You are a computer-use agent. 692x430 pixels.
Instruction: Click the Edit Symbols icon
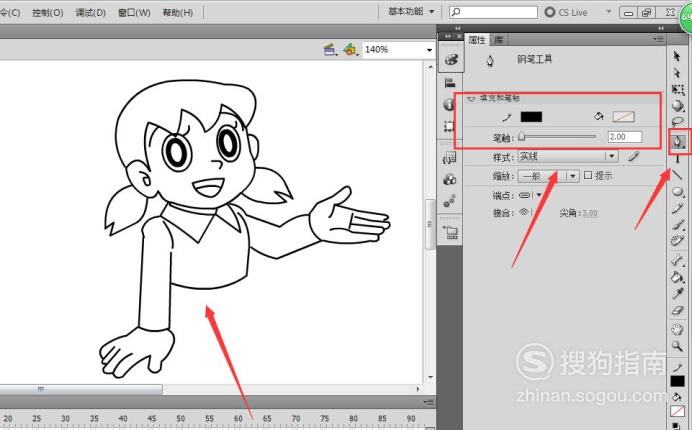click(350, 49)
